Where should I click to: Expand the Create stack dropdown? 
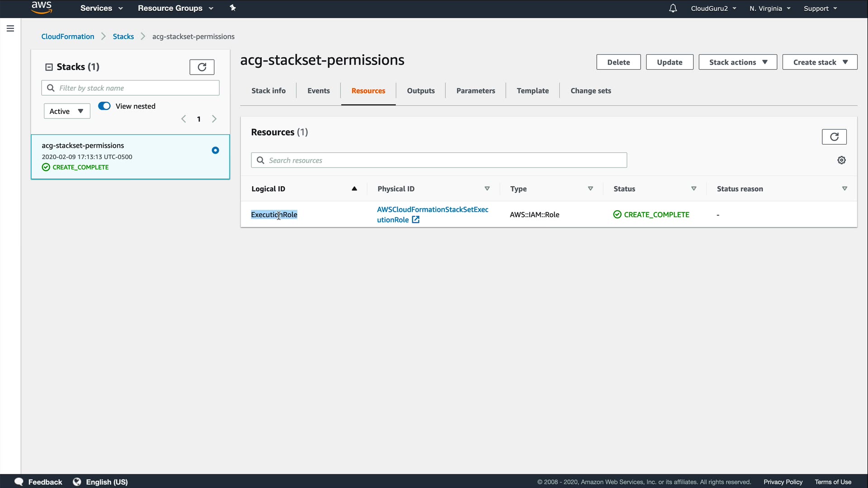[819, 62]
